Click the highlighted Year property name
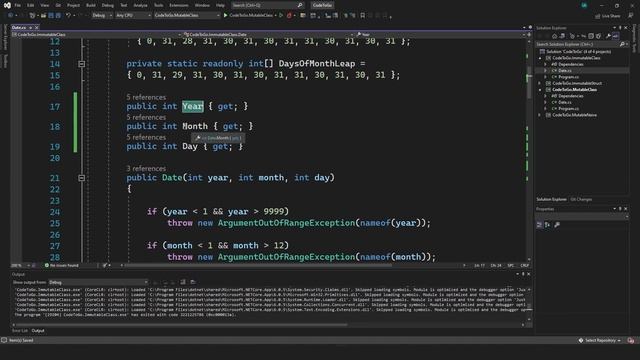 [193, 106]
